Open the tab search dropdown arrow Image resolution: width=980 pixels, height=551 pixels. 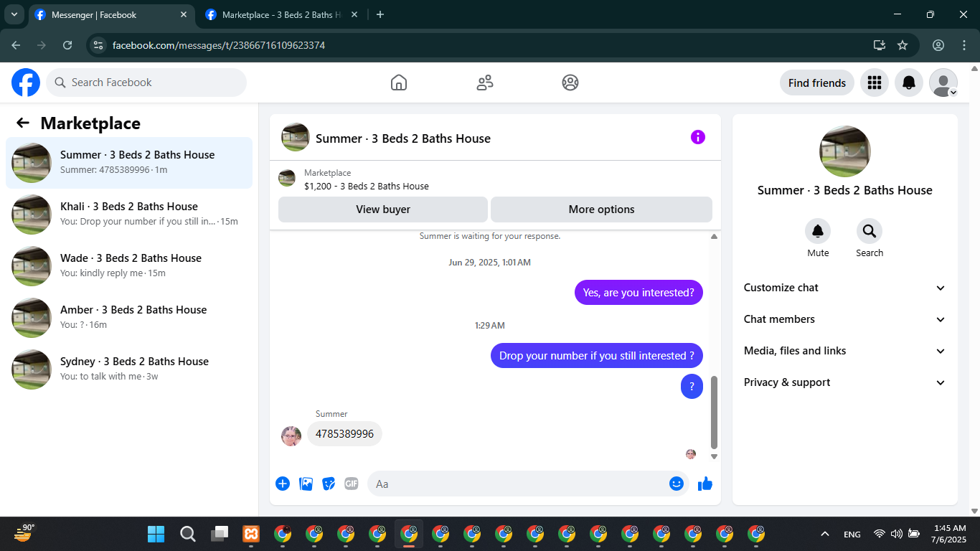[x=14, y=14]
